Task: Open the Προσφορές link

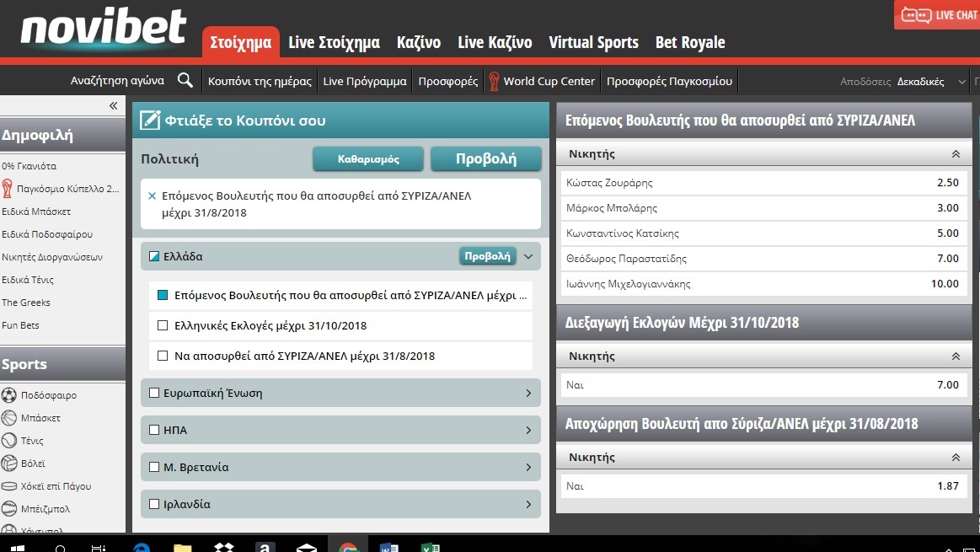Action: (x=448, y=81)
